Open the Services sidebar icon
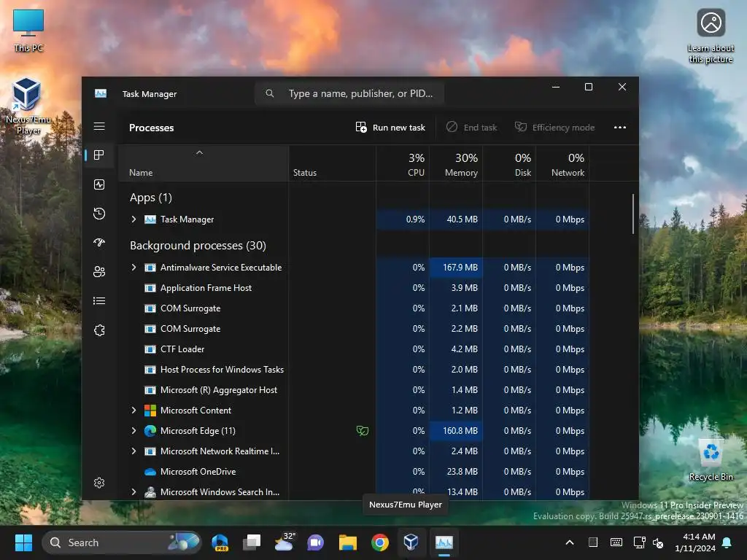747x560 pixels. pos(99,330)
